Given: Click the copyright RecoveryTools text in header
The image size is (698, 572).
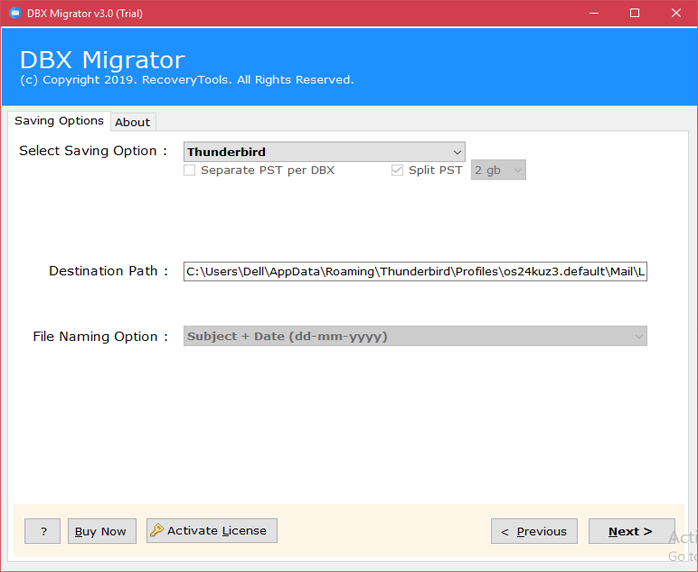Looking at the screenshot, I should coord(187,80).
